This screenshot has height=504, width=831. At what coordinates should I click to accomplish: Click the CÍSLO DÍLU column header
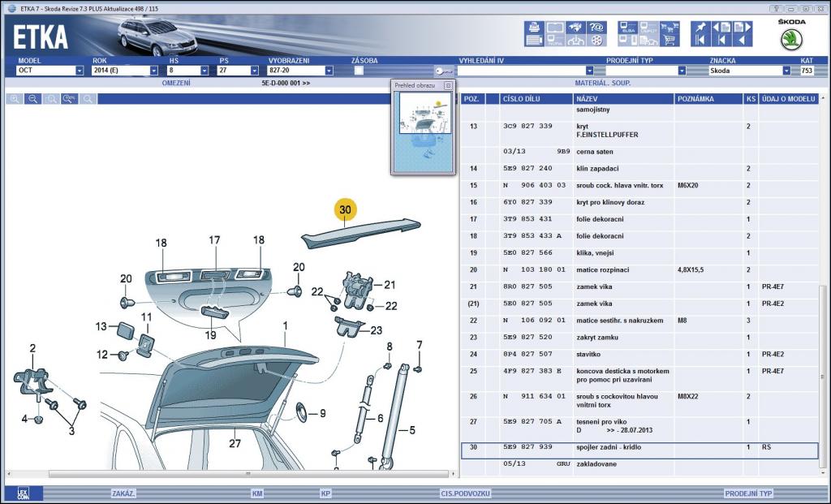536,99
